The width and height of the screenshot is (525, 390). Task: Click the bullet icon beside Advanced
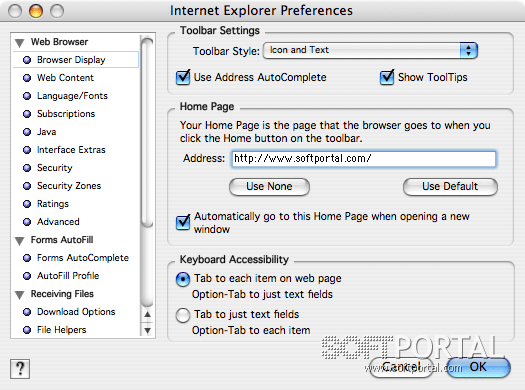[27, 222]
